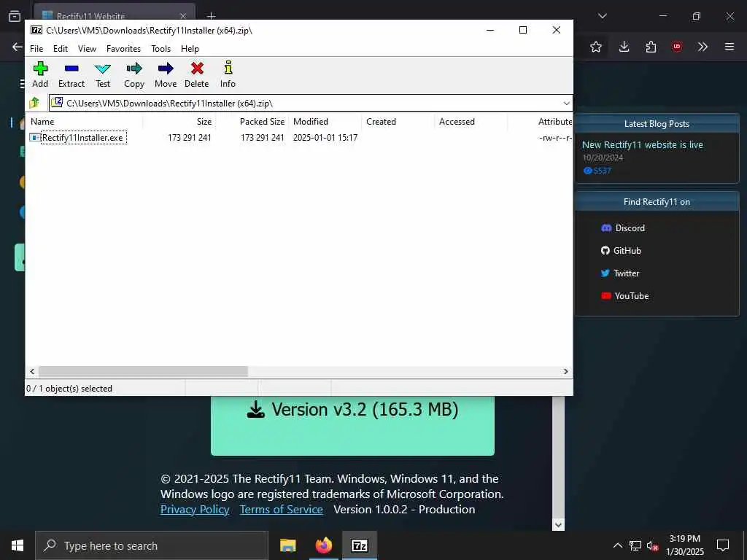Click the Add toolbar icon in 7-Zip
The height and width of the screenshot is (560, 747).
(40, 75)
